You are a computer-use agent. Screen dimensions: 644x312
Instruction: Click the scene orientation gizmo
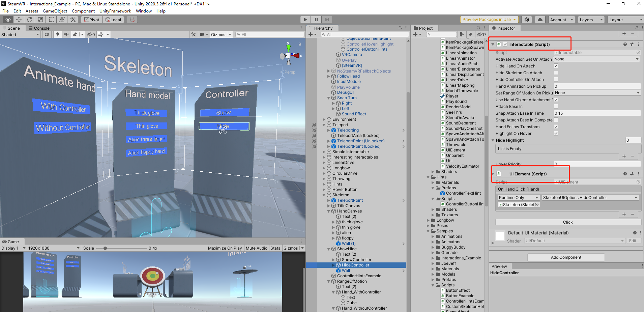(x=289, y=55)
